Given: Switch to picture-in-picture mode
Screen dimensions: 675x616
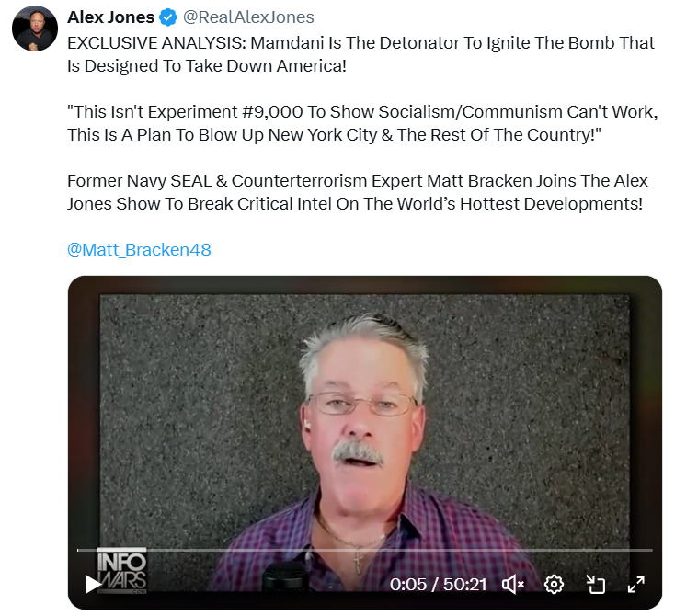Looking at the screenshot, I should (596, 585).
